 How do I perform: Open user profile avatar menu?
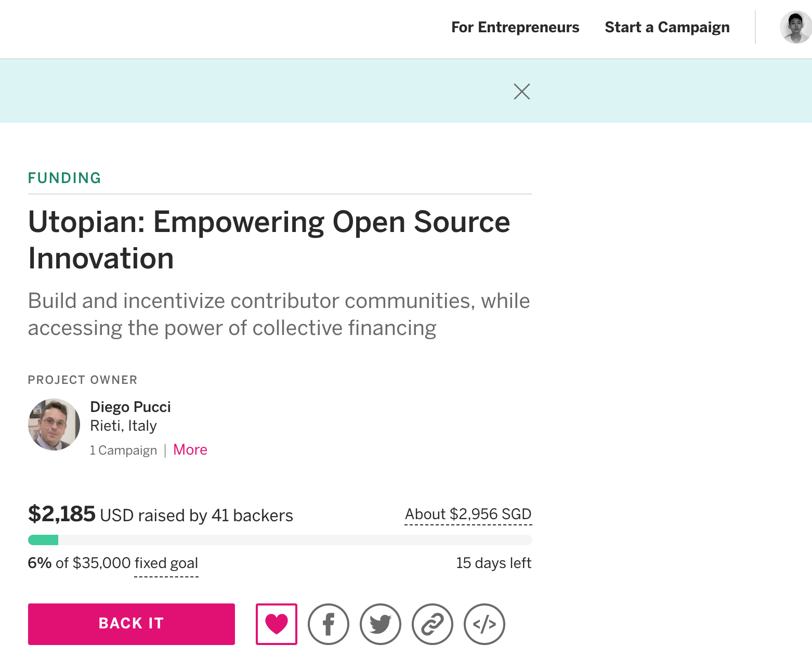click(x=795, y=27)
